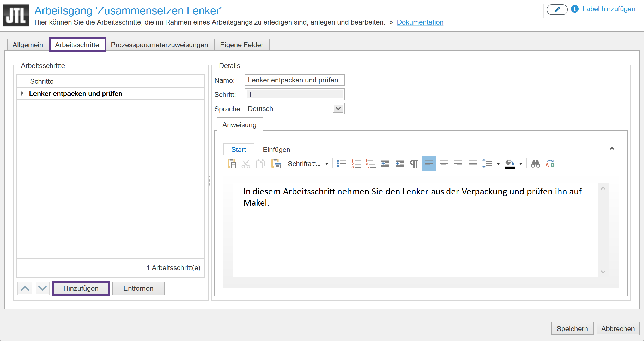Open find with binoculars icon
The width and height of the screenshot is (644, 341).
(x=535, y=164)
